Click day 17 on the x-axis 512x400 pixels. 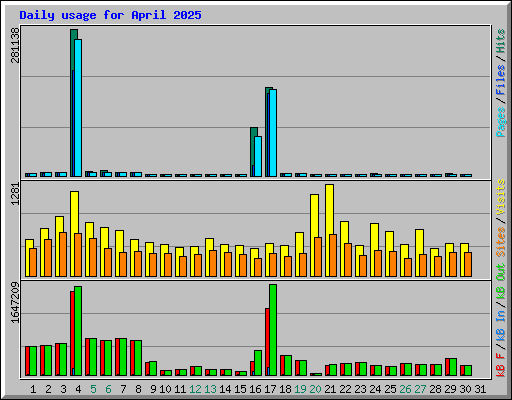270,389
